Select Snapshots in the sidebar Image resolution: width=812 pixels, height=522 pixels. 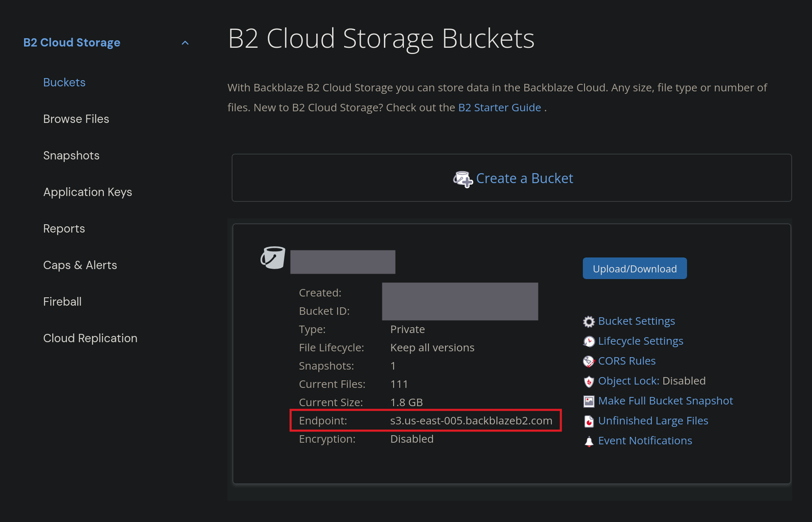click(x=71, y=155)
